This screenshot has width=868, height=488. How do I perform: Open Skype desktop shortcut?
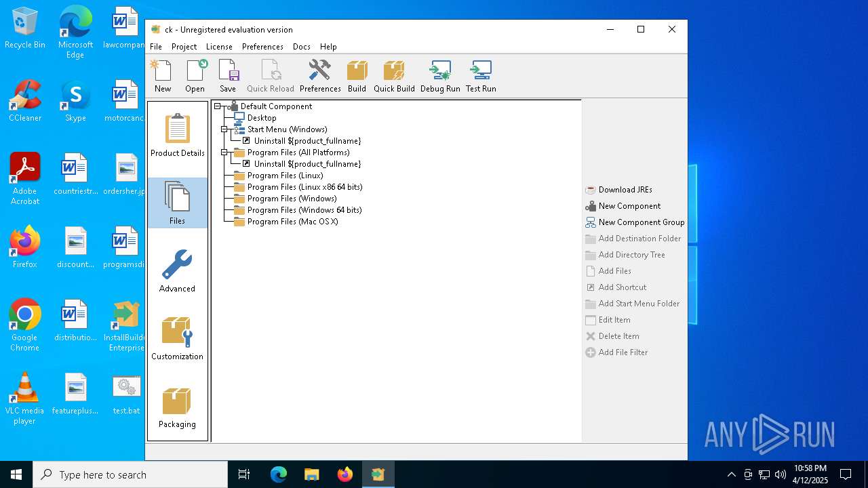point(75,101)
